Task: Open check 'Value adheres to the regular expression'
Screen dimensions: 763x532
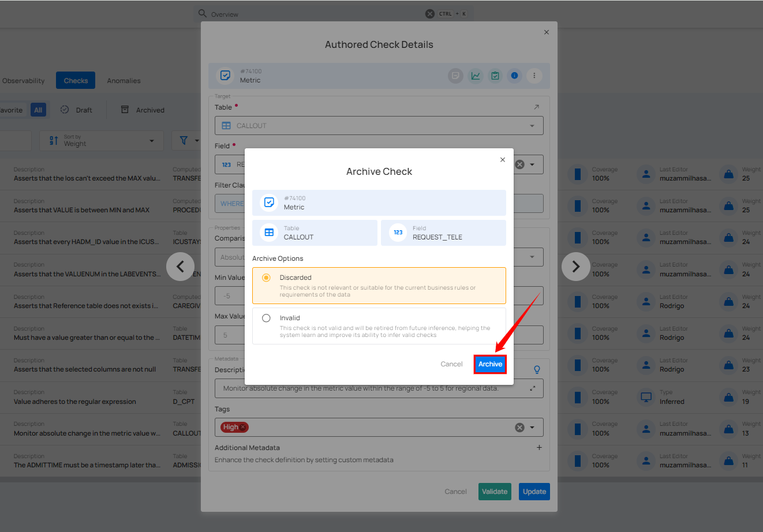Action: coord(75,402)
